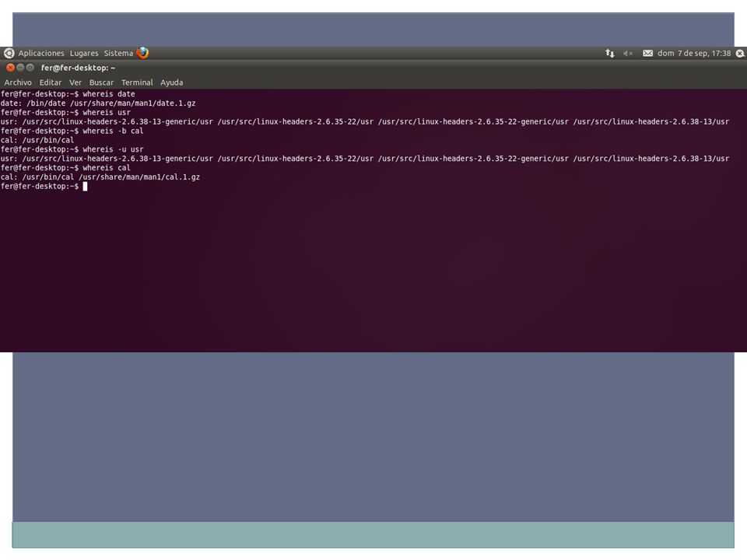This screenshot has height=560, width=747.
Task: Click the output line 'cal: /usr/bin/cal'
Action: pyautogui.click(x=37, y=140)
